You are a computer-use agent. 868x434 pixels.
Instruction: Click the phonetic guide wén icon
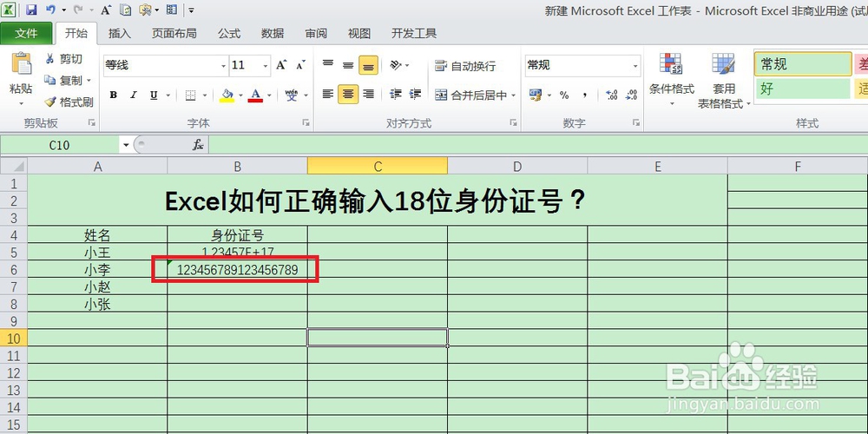[291, 95]
